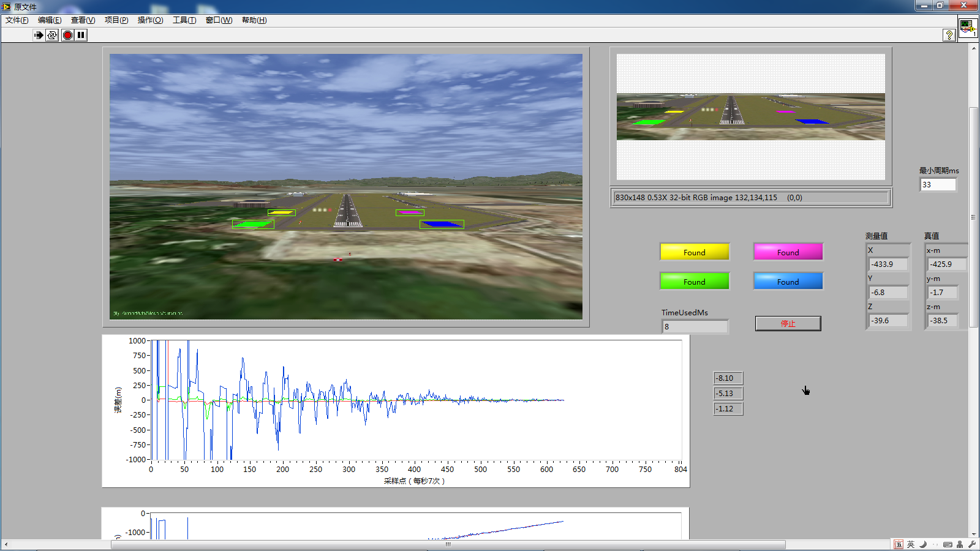Click the 五 IME input mode icon
980x551 pixels.
[899, 544]
